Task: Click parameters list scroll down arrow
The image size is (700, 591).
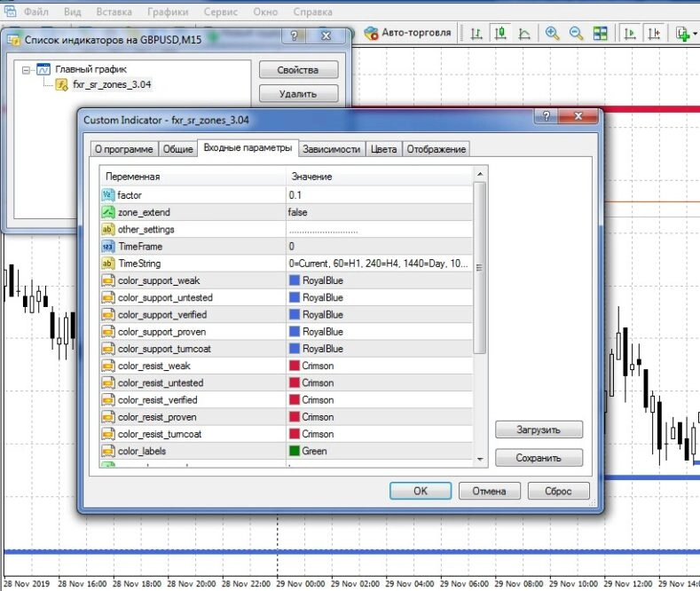Action: [480, 460]
